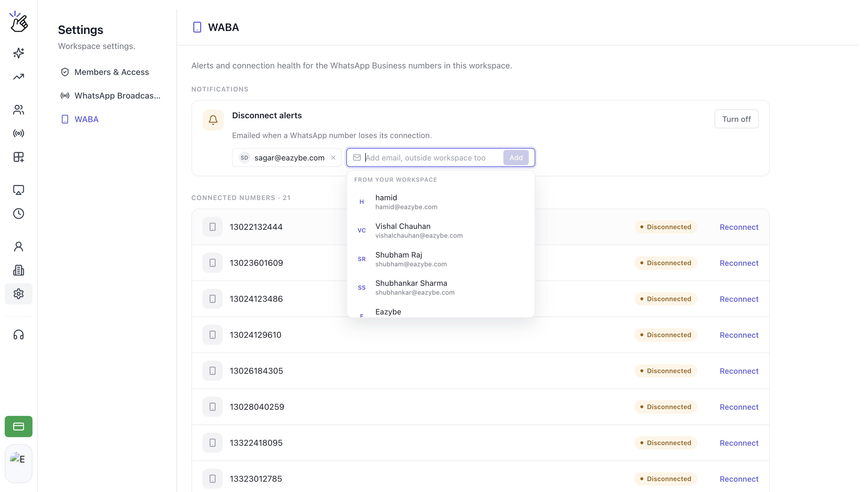Click the sagar@eazybe.com recipient chip

click(x=286, y=158)
